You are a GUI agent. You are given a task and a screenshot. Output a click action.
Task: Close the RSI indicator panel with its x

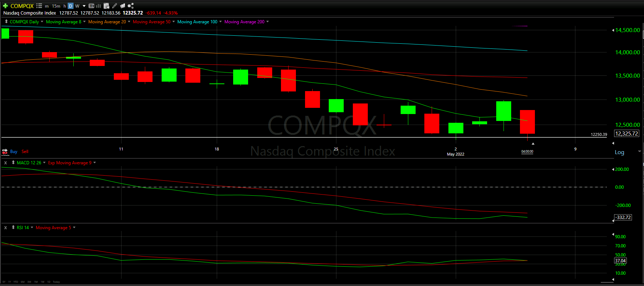5,228
